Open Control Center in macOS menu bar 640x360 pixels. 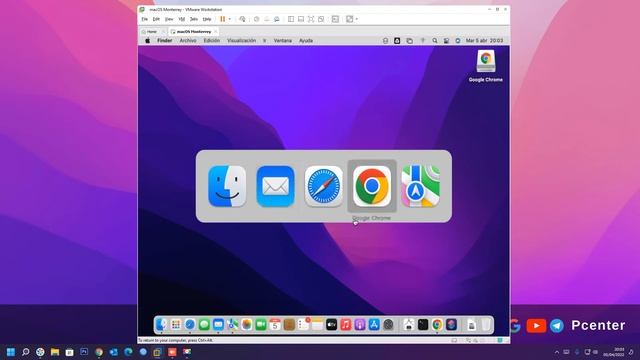(446, 40)
